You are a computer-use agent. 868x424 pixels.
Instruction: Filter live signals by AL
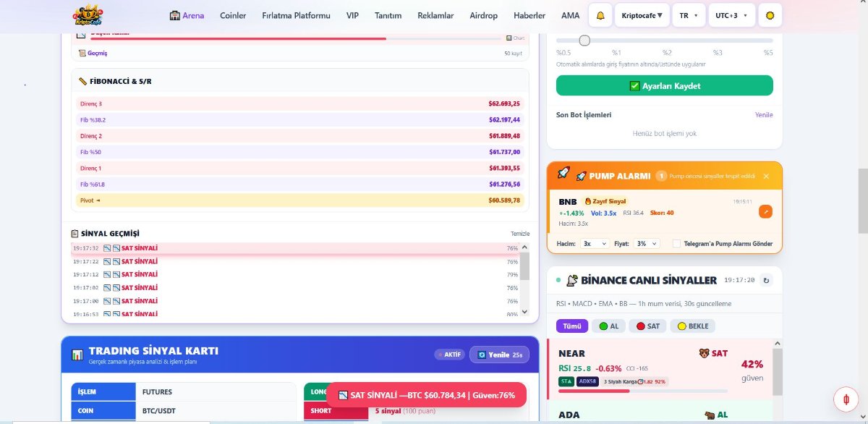click(608, 326)
